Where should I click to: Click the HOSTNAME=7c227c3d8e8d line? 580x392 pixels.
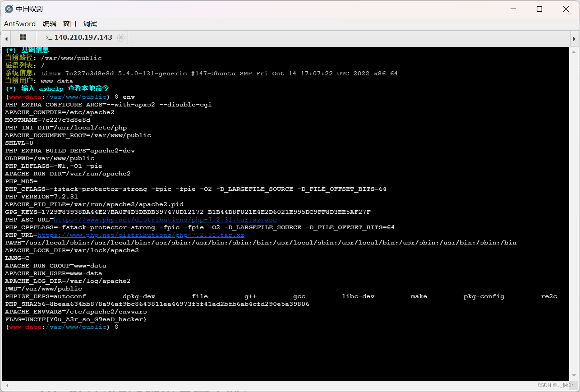point(47,120)
